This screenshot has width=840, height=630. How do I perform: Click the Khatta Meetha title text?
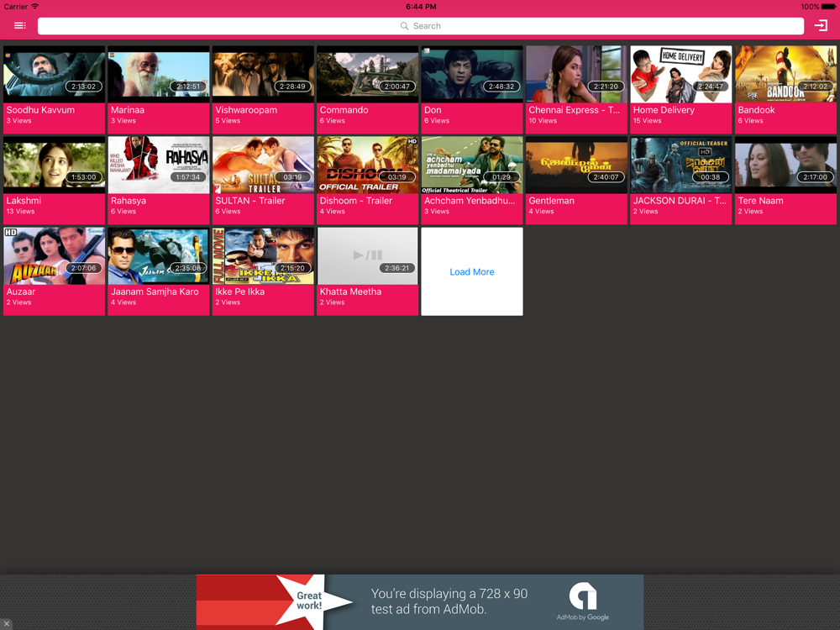tap(351, 291)
